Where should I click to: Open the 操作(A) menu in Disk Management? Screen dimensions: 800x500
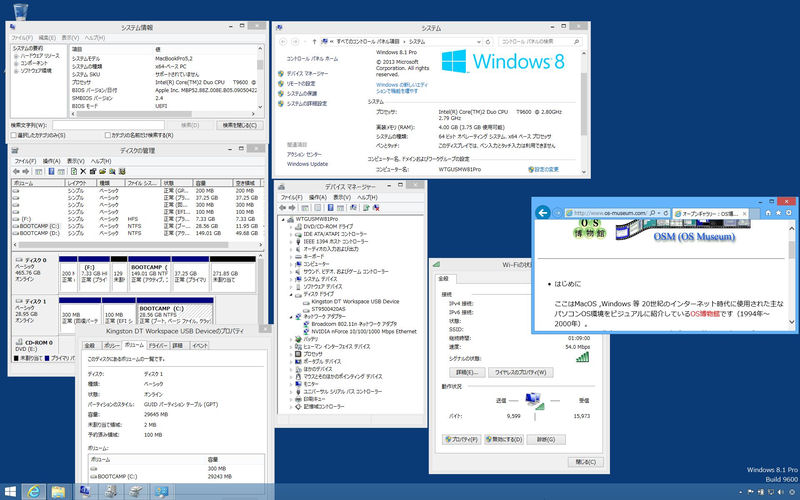50,161
